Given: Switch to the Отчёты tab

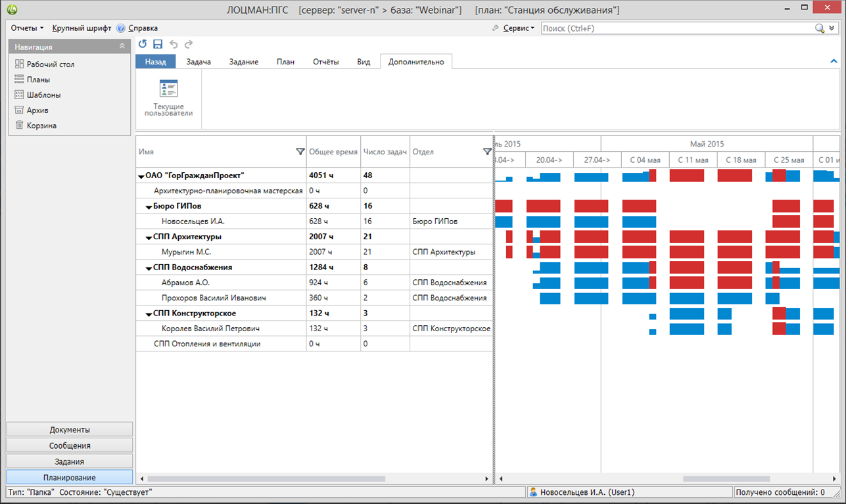Looking at the screenshot, I should click(326, 61).
